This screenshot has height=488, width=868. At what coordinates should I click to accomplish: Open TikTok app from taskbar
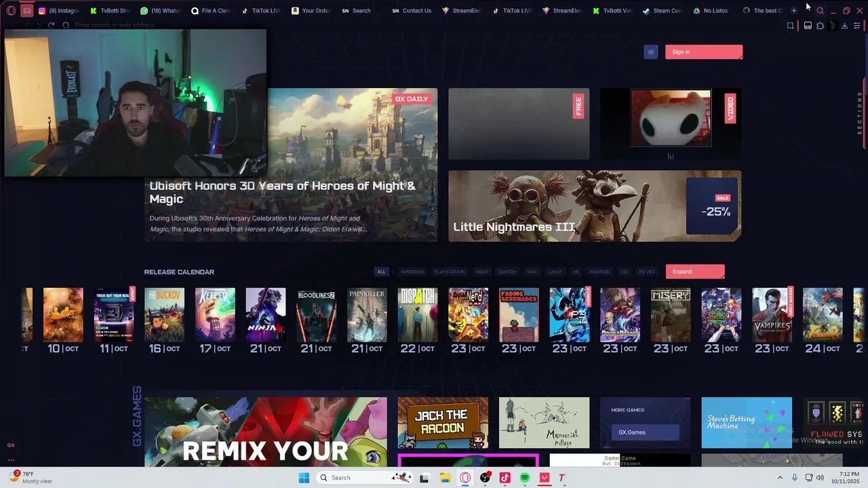(x=505, y=478)
